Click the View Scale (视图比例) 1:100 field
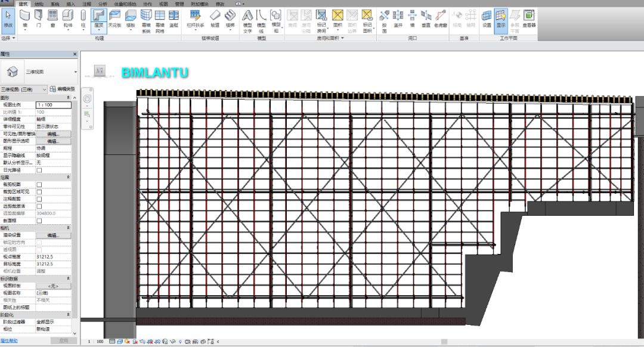 [54, 105]
